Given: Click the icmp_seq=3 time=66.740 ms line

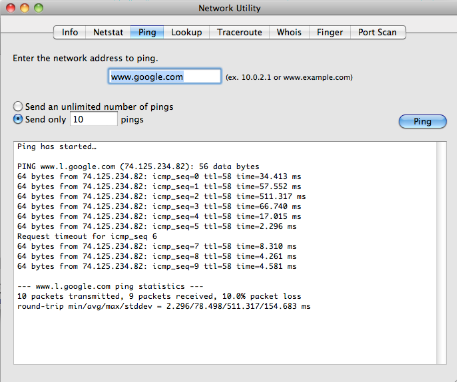Looking at the screenshot, I should pyautogui.click(x=159, y=206).
